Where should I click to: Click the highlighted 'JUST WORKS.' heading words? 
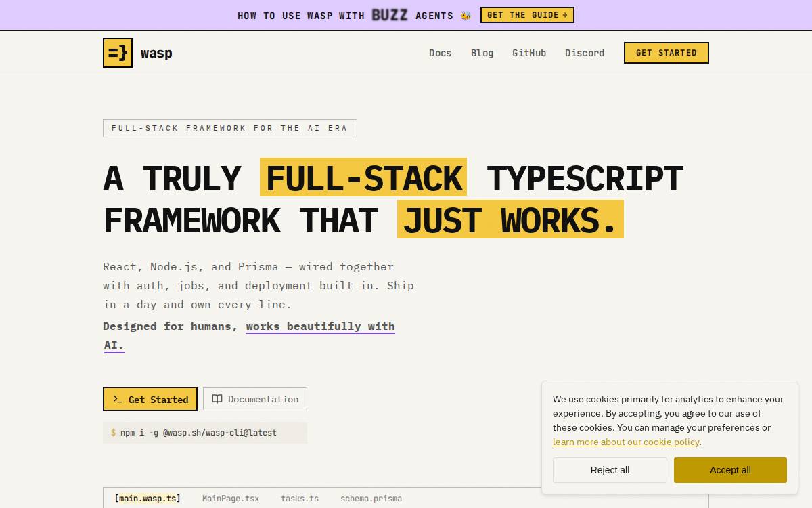click(510, 219)
